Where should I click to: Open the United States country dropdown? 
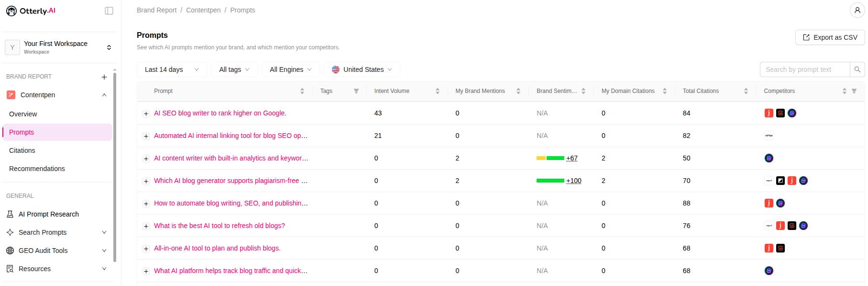pos(362,69)
